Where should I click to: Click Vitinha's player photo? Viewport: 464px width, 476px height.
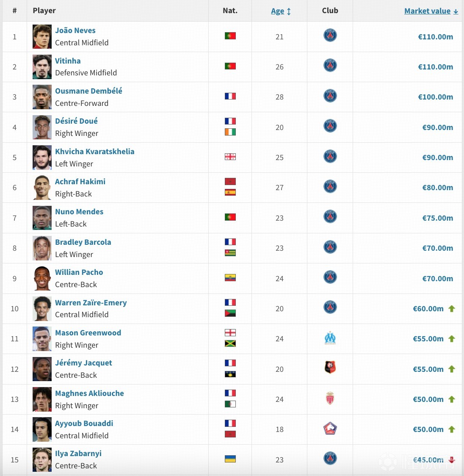[42, 67]
